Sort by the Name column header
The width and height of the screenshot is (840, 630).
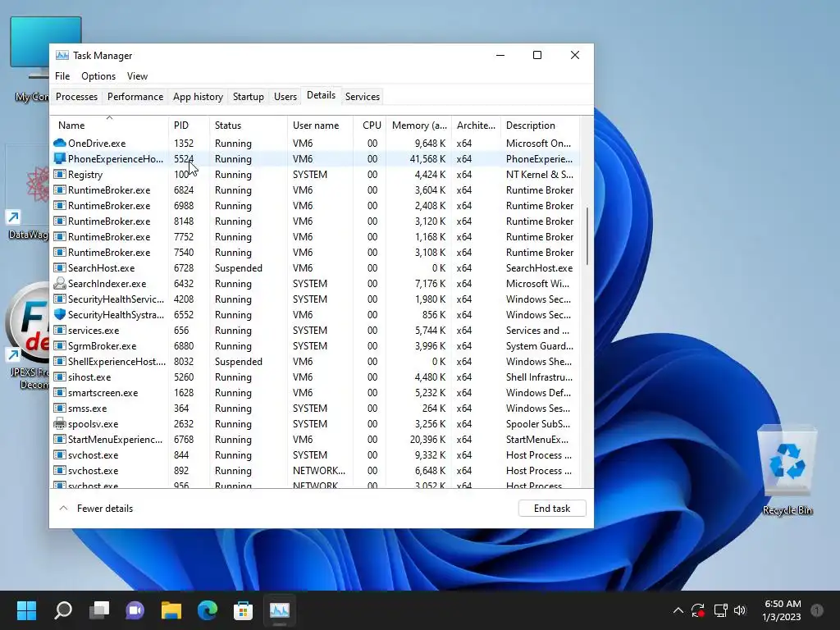[109, 125]
